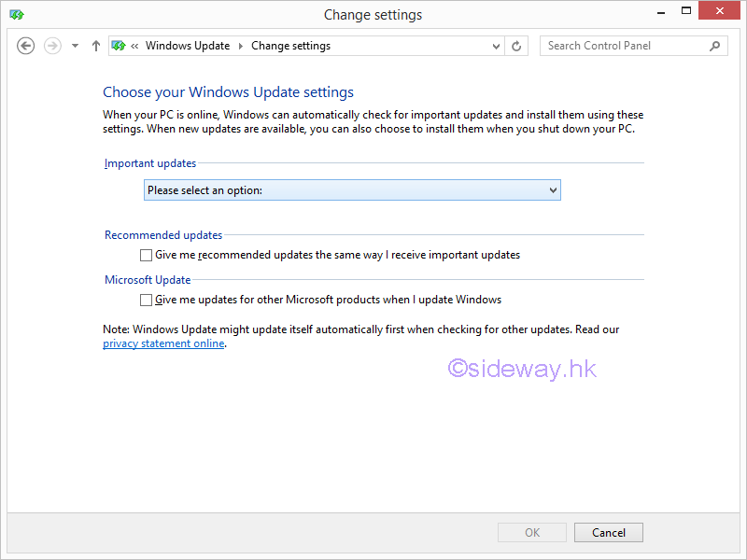The image size is (747, 560).
Task: Click the search magnifier icon
Action: tap(715, 46)
